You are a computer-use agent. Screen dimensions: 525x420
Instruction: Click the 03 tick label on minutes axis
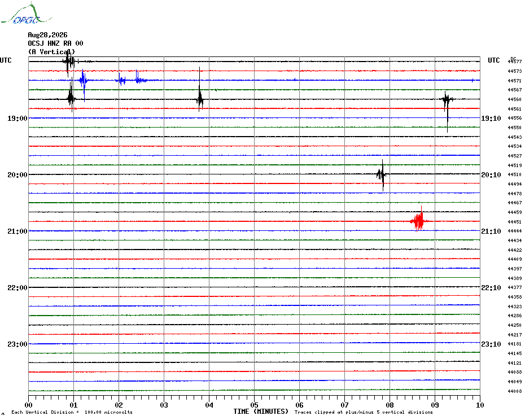click(x=164, y=405)
